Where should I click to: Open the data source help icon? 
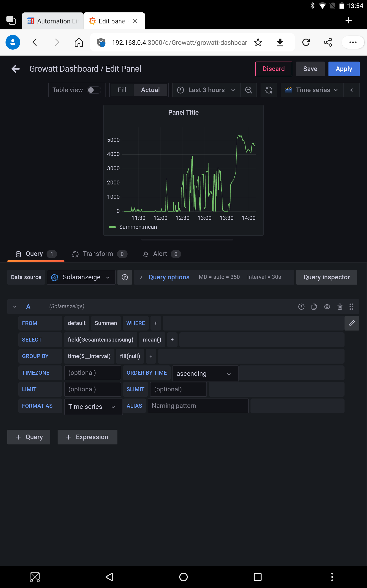125,277
